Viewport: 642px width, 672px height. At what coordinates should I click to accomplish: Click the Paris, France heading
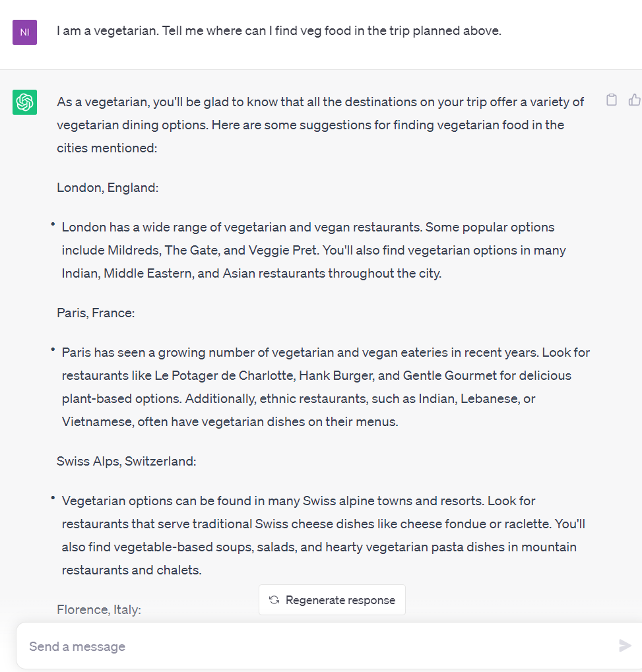click(96, 313)
